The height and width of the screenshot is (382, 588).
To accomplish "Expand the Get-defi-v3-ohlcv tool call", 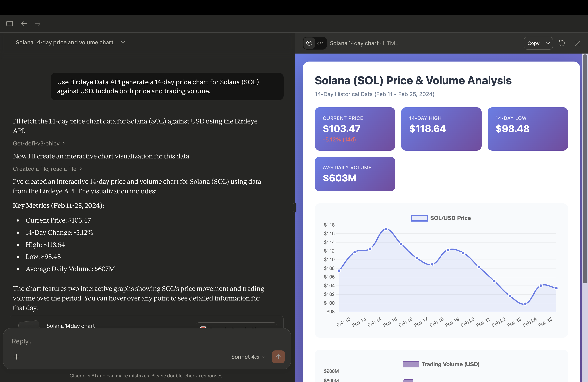I will 39,143.
